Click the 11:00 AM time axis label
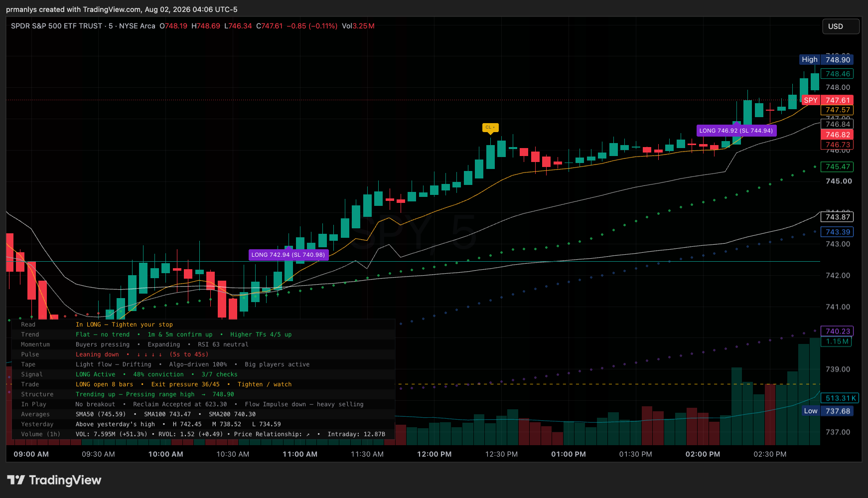 [x=300, y=454]
